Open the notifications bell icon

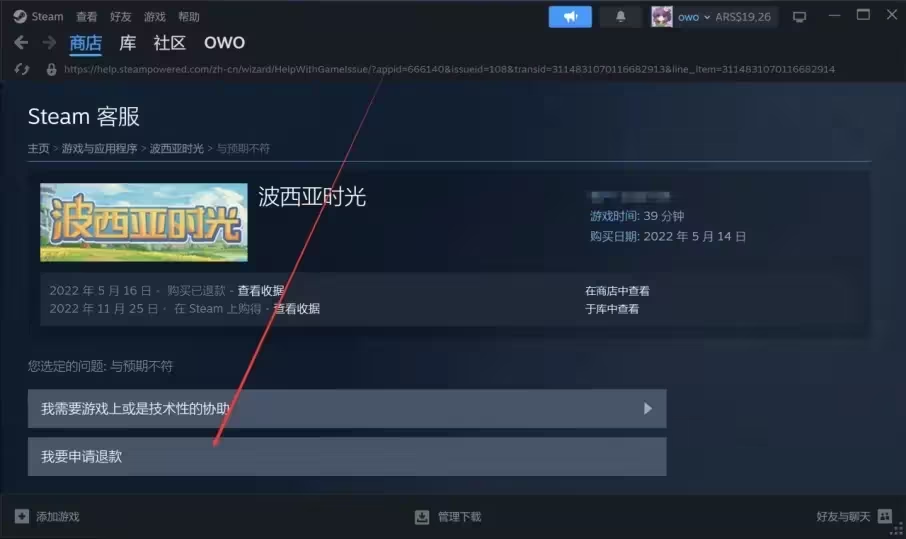(x=621, y=17)
